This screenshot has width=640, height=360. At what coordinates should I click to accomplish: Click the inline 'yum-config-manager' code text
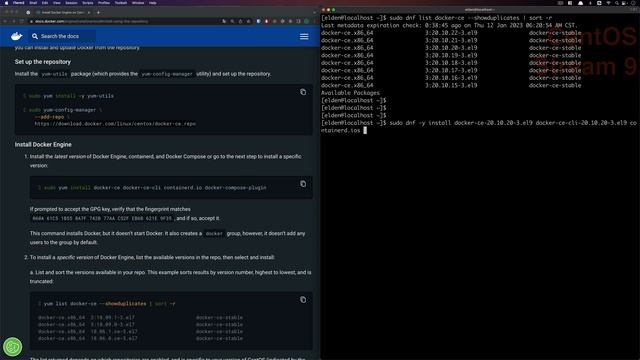coord(167,74)
